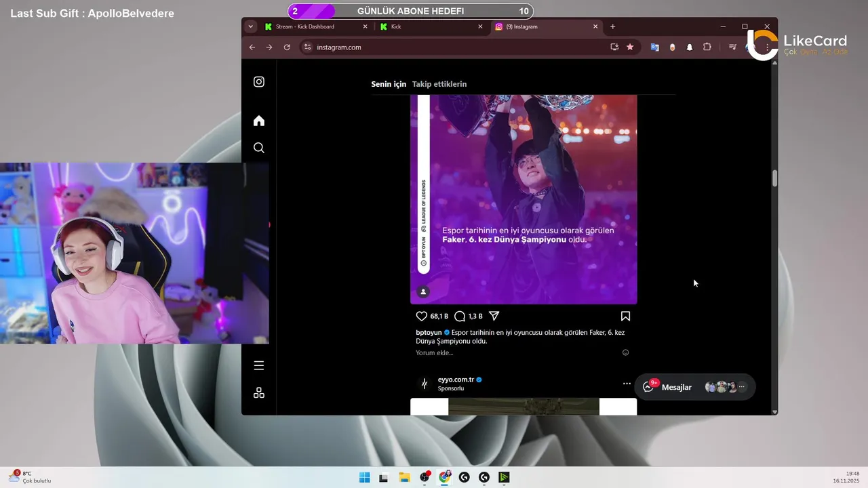Viewport: 868px width, 488px height.
Task: Open the hamburger More menu in sidebar
Action: [x=259, y=365]
